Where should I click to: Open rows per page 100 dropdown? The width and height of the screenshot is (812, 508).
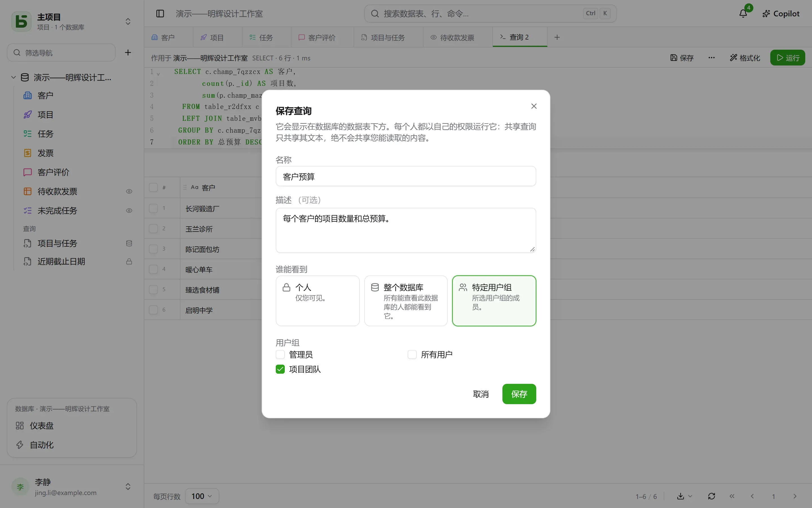click(x=202, y=496)
